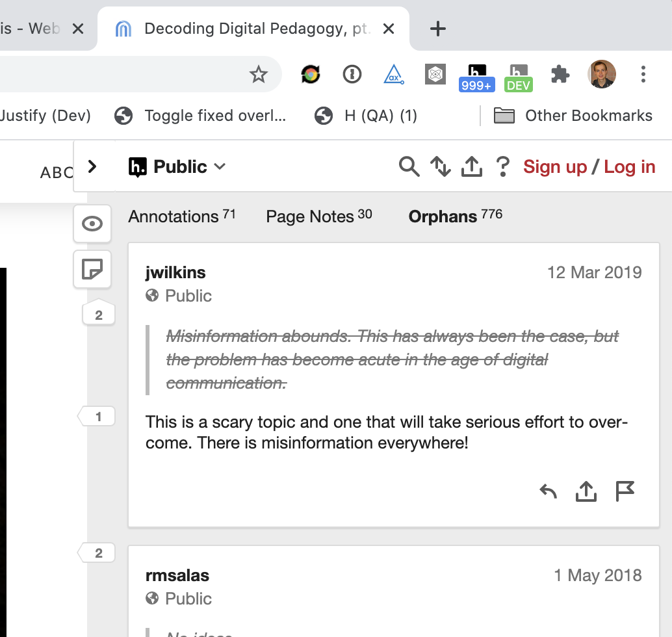Open the share annotations panel

pos(472,166)
